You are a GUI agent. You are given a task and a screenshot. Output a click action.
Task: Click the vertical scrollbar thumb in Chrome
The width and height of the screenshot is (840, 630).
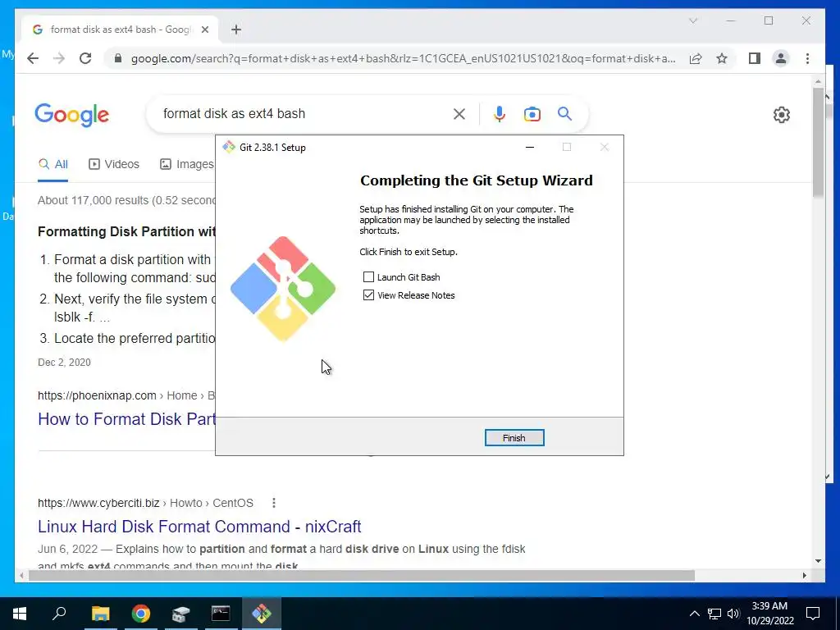(818, 142)
